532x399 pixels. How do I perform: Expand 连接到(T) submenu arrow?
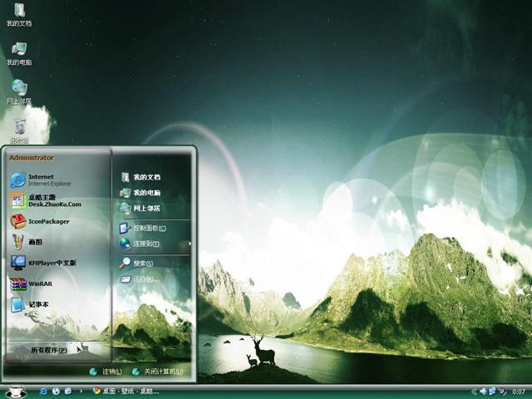point(190,244)
